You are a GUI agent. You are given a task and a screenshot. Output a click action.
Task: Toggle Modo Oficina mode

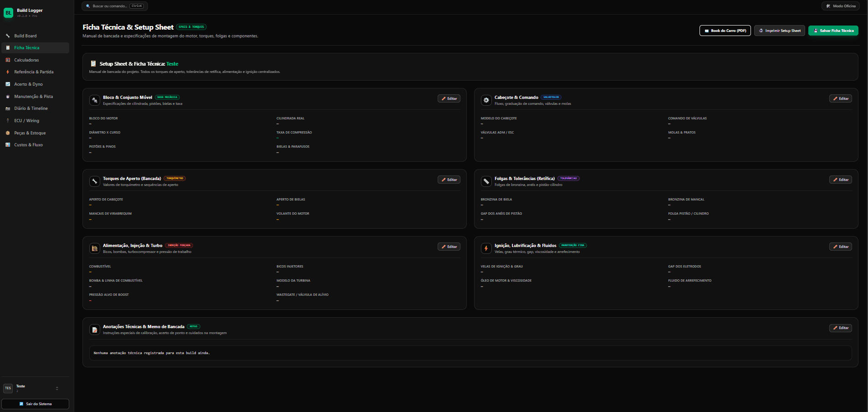841,6
